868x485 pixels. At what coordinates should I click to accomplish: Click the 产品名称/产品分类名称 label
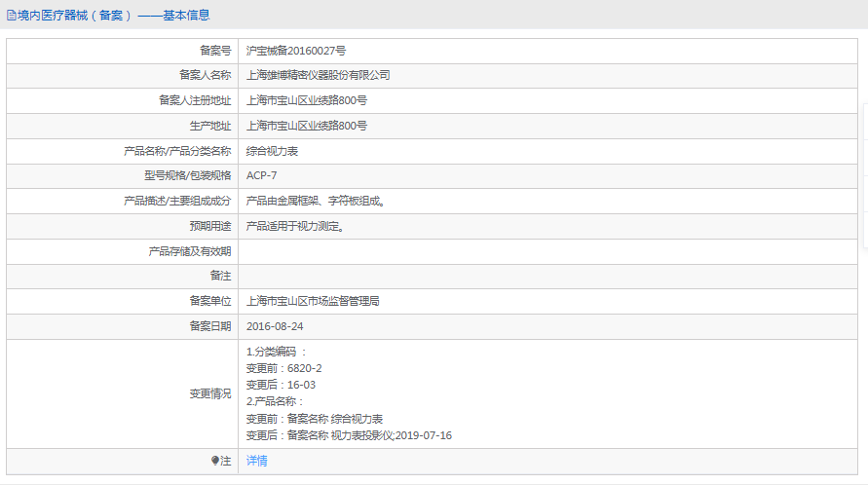177,151
